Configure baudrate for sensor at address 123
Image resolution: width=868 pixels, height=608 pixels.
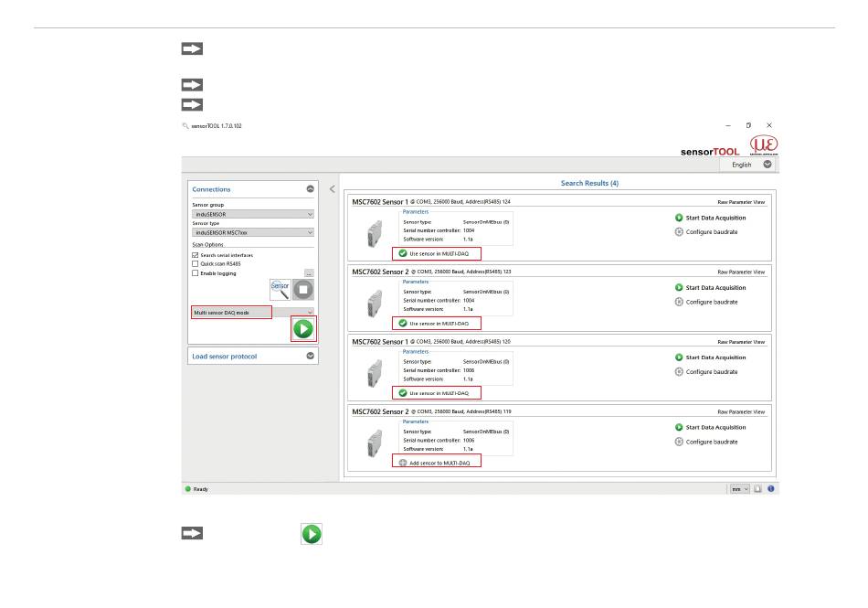pyautogui.click(x=706, y=302)
